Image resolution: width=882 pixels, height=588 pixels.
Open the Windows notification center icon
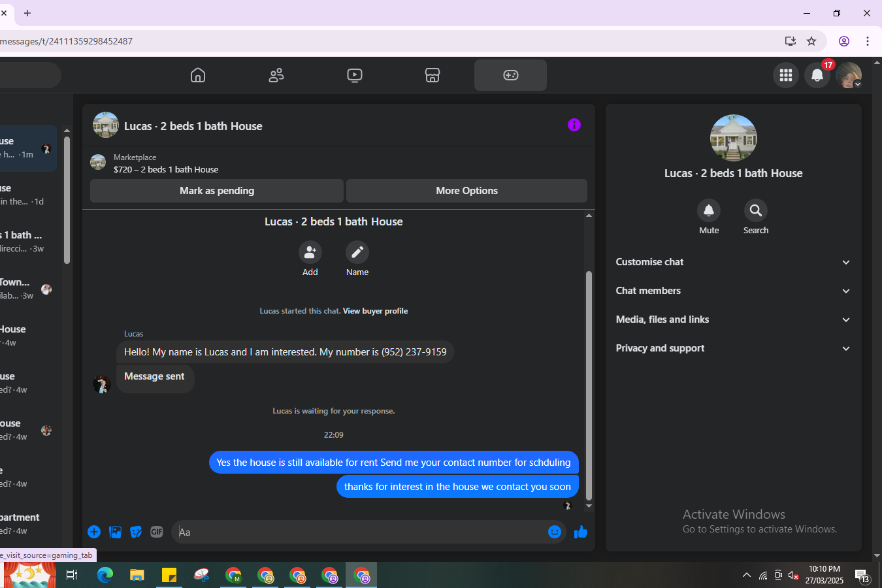tap(862, 576)
